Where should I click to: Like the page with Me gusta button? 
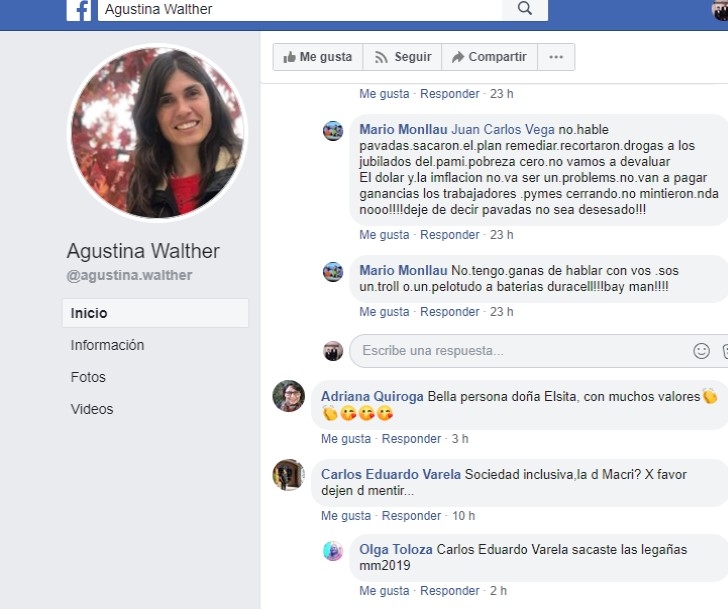pyautogui.click(x=318, y=57)
